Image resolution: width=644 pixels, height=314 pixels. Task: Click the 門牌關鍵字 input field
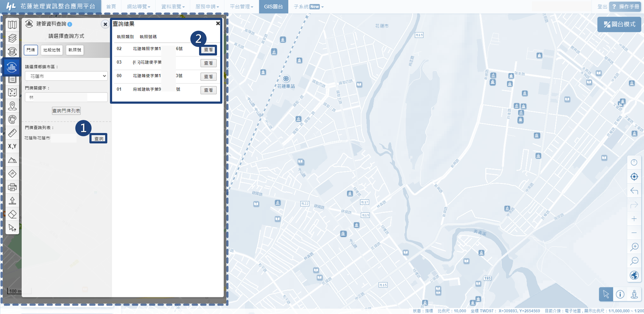[66, 97]
